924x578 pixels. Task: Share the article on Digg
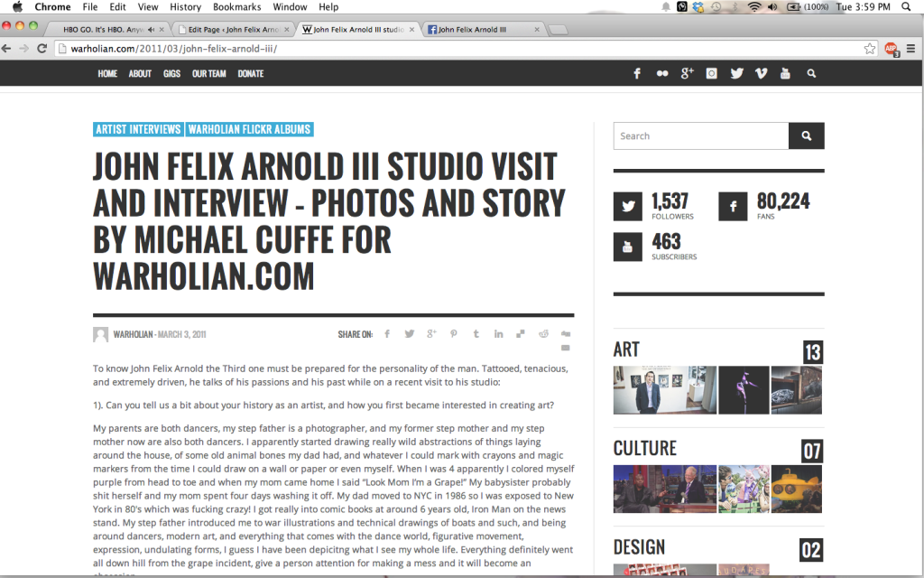click(x=566, y=334)
